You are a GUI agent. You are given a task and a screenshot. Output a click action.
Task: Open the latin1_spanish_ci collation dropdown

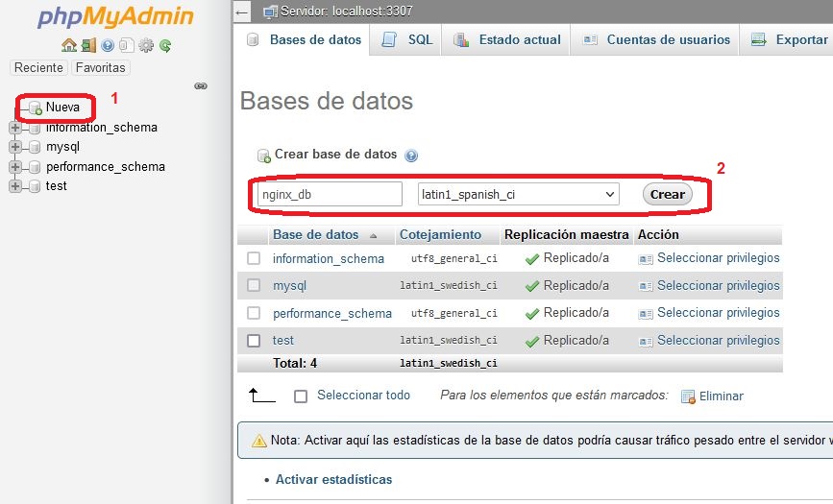click(x=519, y=195)
